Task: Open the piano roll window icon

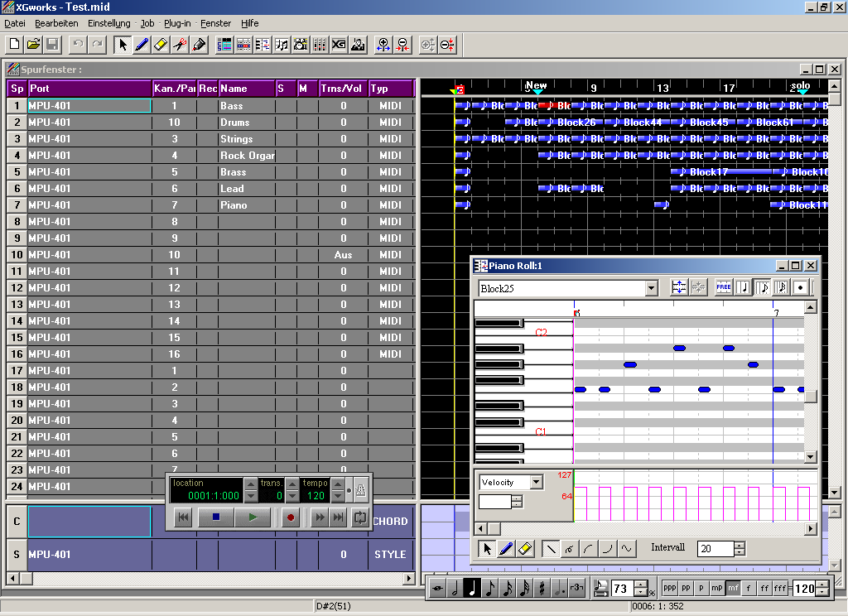Action: pos(263,45)
